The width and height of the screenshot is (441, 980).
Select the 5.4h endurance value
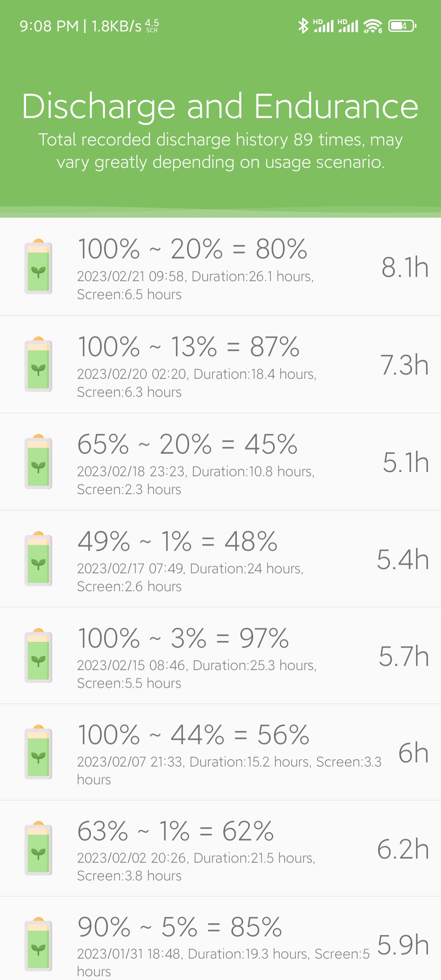(x=403, y=559)
